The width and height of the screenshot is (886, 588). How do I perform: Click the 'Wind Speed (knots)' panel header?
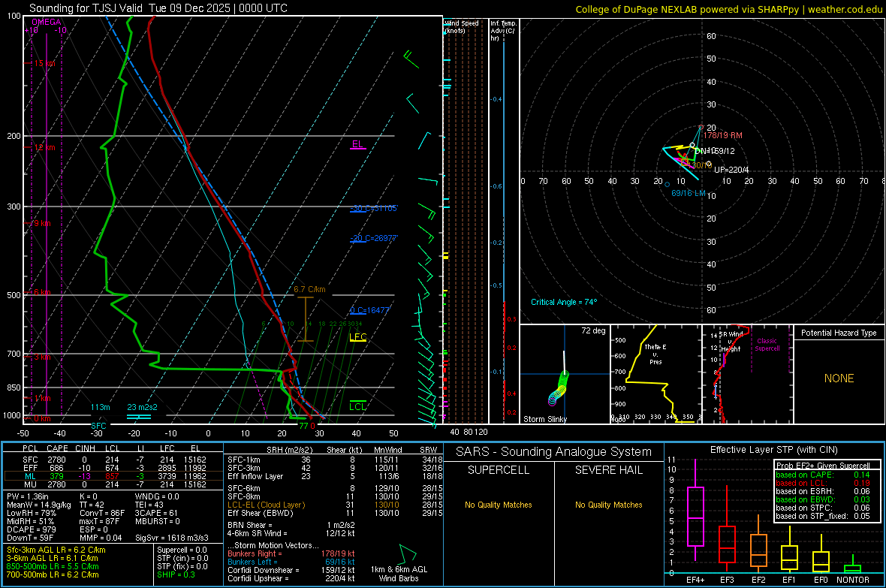pos(462,26)
